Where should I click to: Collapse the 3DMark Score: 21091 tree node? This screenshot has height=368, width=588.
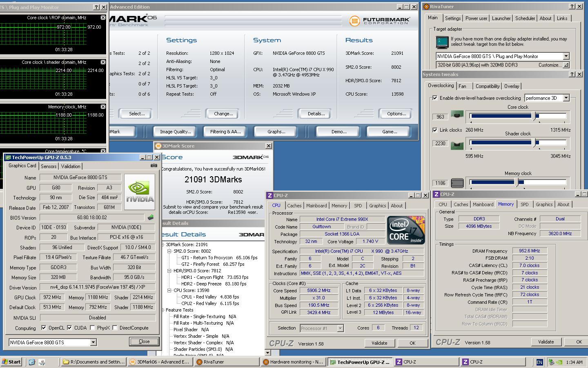click(163, 245)
